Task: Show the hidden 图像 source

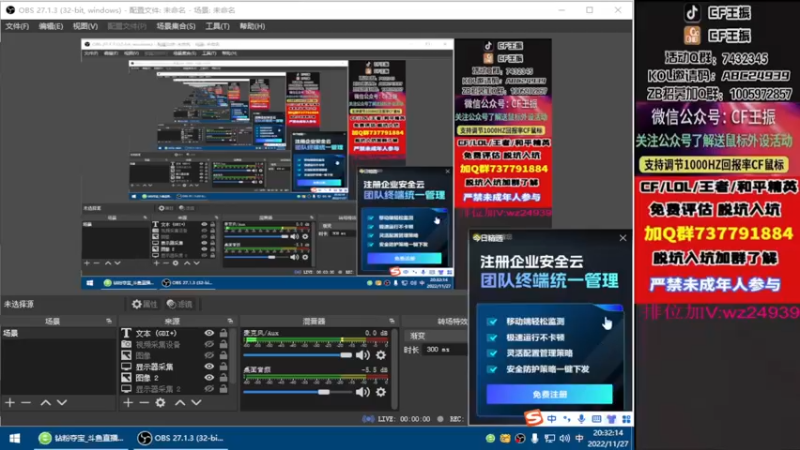Action: [x=209, y=355]
